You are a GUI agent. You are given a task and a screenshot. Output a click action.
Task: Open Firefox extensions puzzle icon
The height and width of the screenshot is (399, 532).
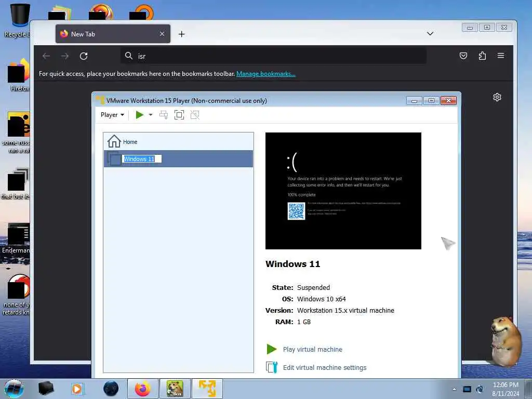pyautogui.click(x=482, y=56)
